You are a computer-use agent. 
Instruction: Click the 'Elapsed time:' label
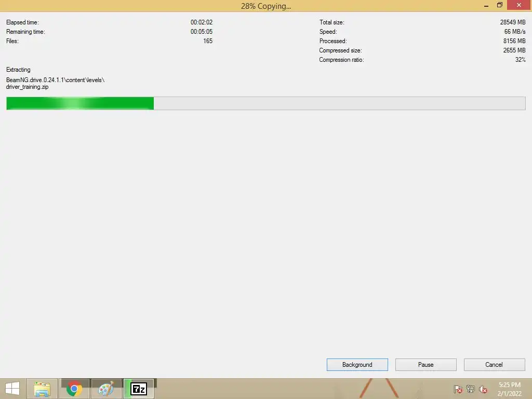(22, 22)
